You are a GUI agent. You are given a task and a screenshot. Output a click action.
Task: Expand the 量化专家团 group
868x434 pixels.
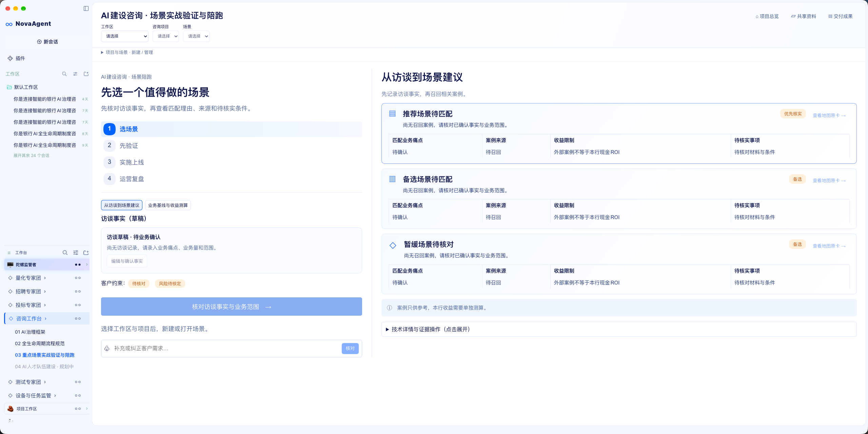[x=45, y=278]
